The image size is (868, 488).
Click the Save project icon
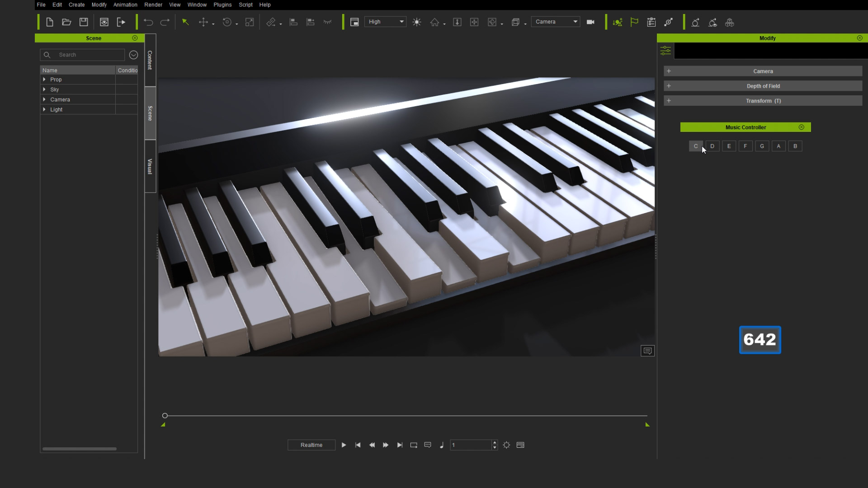point(84,22)
